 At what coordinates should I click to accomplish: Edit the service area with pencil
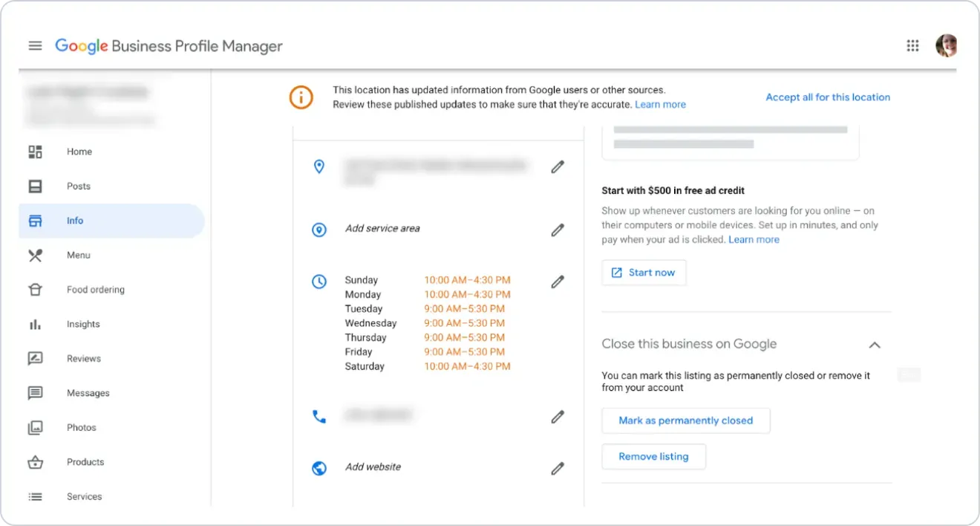pos(558,230)
